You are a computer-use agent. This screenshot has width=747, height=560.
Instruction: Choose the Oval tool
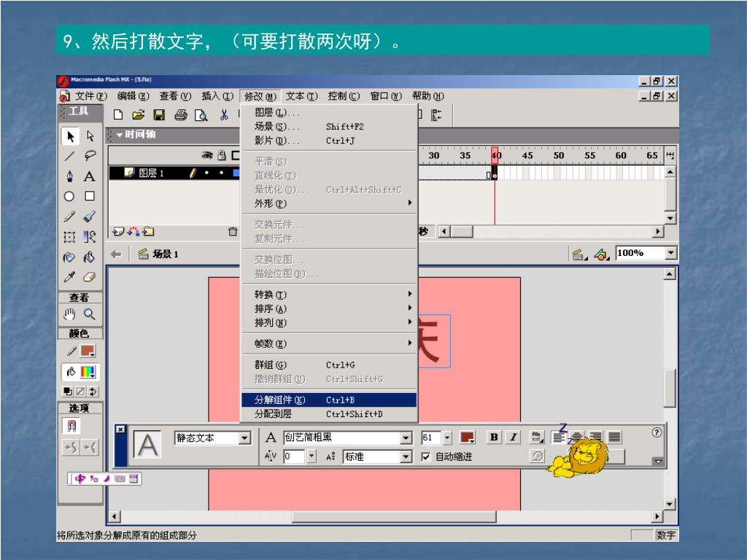pos(69,196)
